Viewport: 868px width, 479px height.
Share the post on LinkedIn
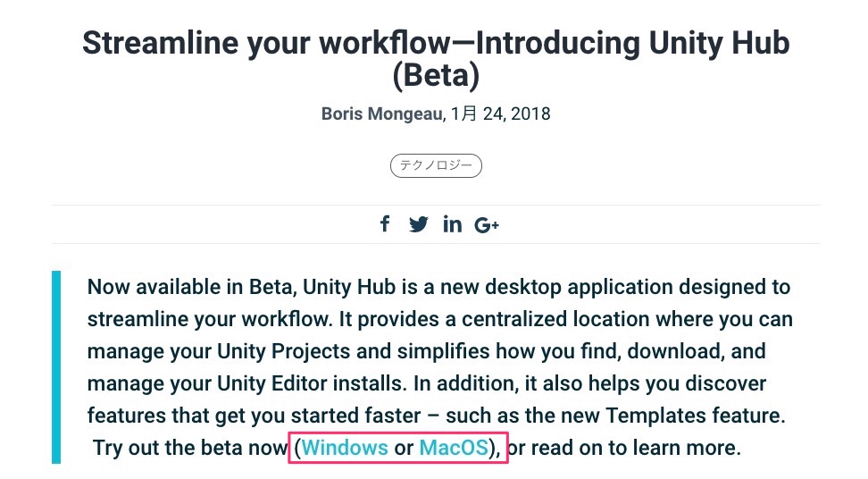pos(452,224)
